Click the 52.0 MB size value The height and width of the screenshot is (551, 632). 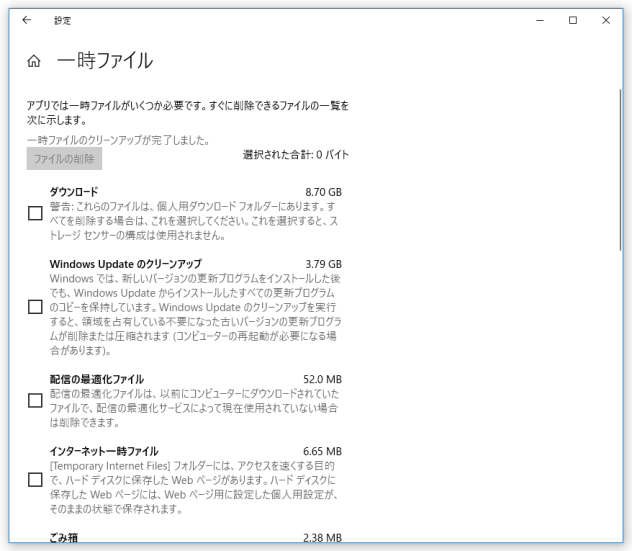click(x=322, y=380)
